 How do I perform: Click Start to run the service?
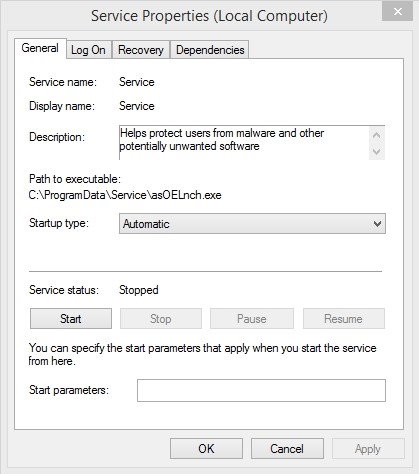[x=71, y=319]
